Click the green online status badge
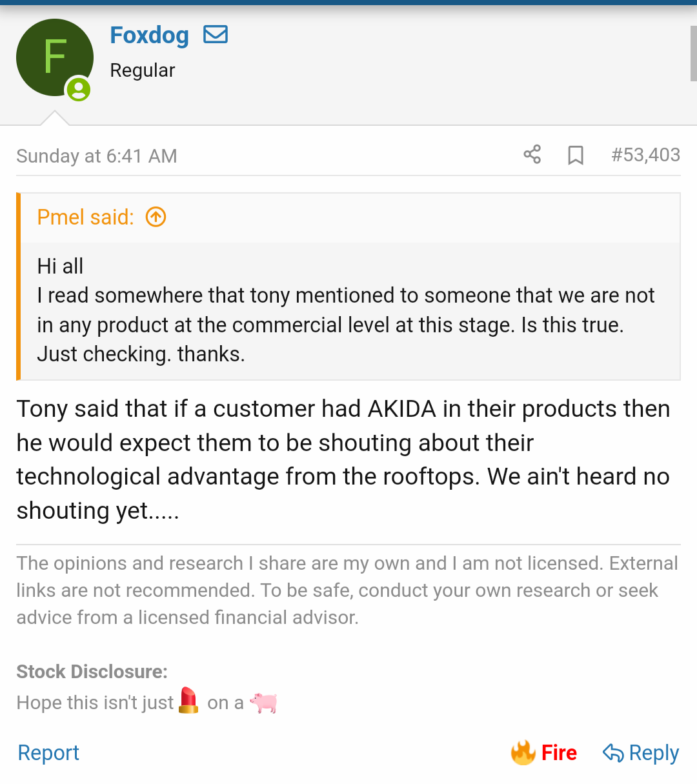This screenshot has height=784, width=697. click(x=79, y=89)
